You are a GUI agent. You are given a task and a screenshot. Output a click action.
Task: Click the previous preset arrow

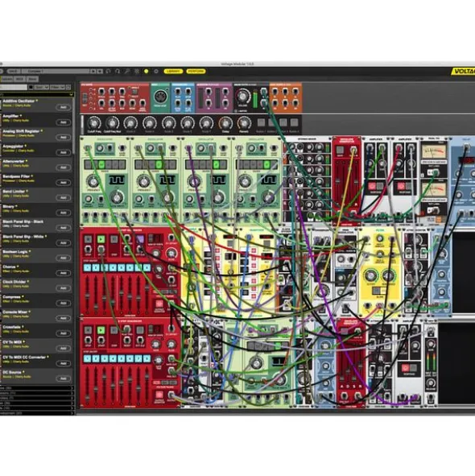coord(93,72)
